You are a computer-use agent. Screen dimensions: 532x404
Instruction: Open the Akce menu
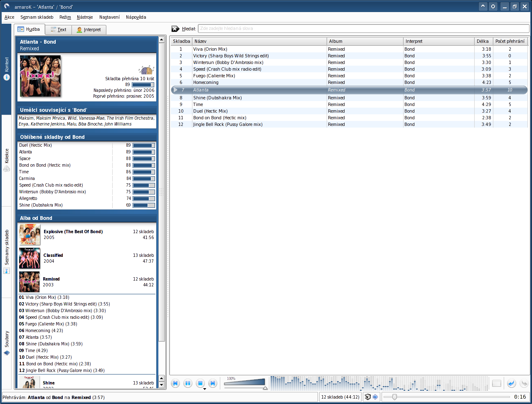pos(10,17)
